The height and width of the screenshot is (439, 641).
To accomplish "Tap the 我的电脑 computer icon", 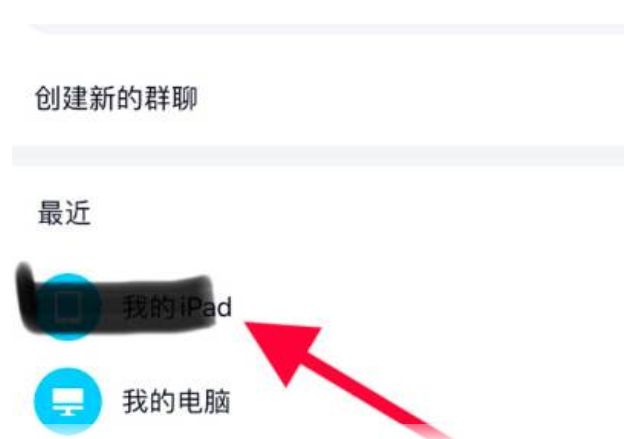I will pos(68,401).
